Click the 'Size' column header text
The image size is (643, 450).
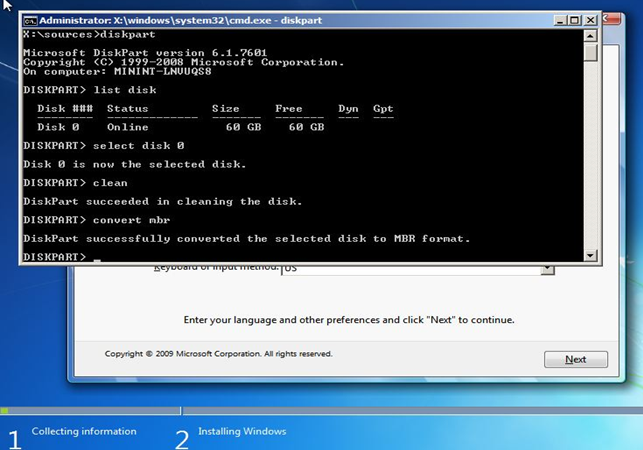226,109
